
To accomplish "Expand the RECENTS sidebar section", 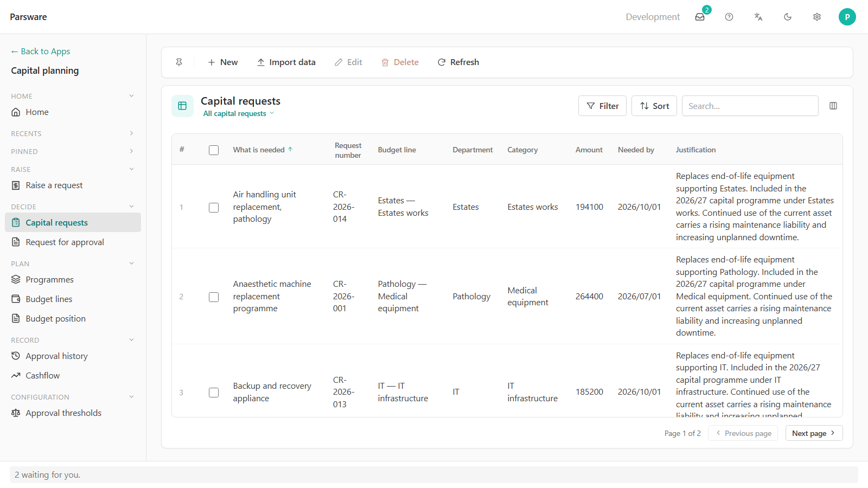I will pyautogui.click(x=73, y=133).
